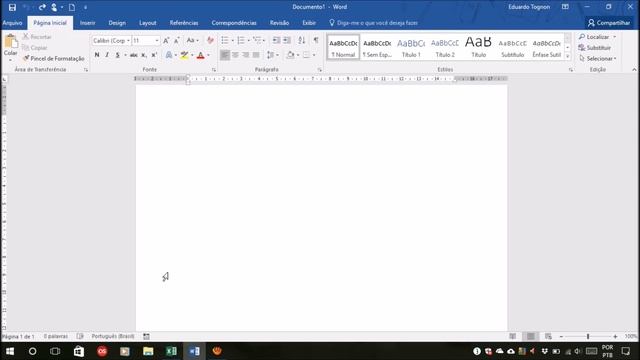
Task: Align text to the right
Action: (x=246, y=55)
